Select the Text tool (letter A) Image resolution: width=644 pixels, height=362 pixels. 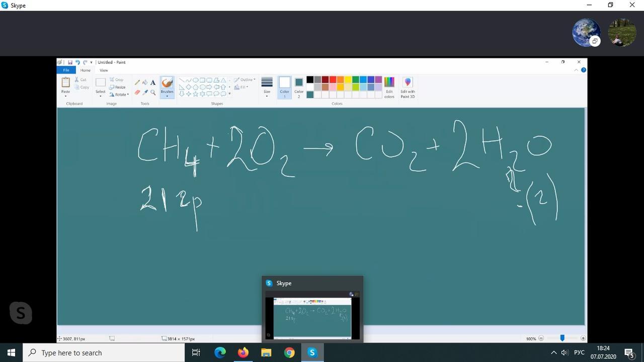[x=153, y=82]
